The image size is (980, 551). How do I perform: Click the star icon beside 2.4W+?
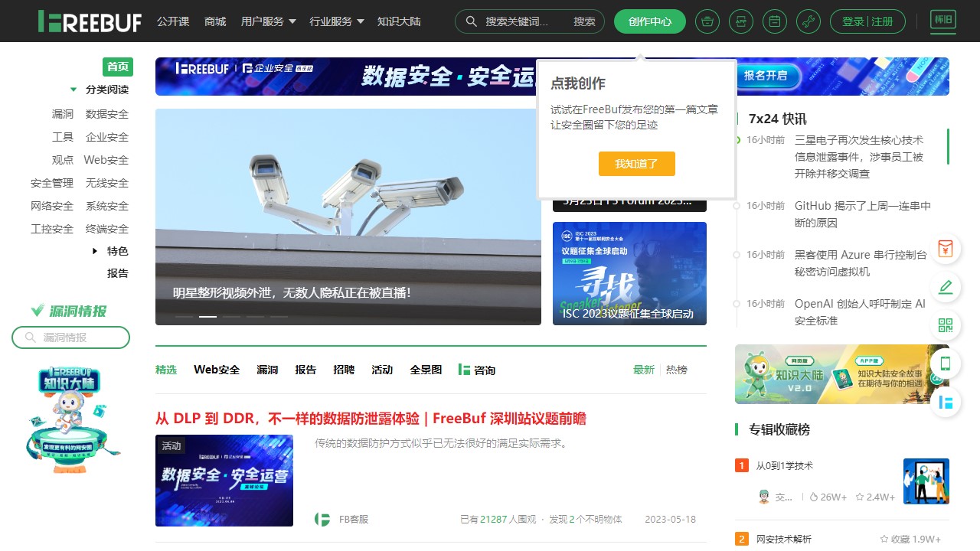click(x=860, y=497)
